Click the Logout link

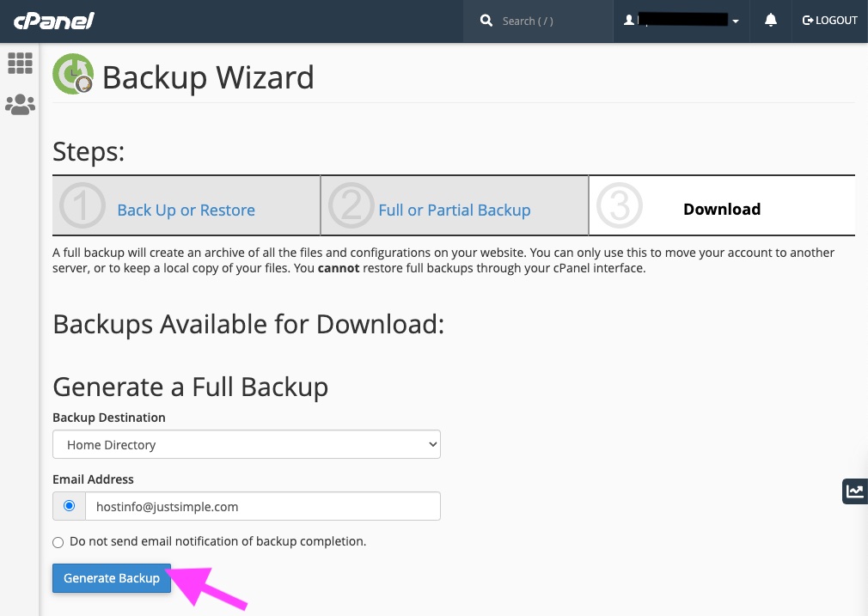829,21
